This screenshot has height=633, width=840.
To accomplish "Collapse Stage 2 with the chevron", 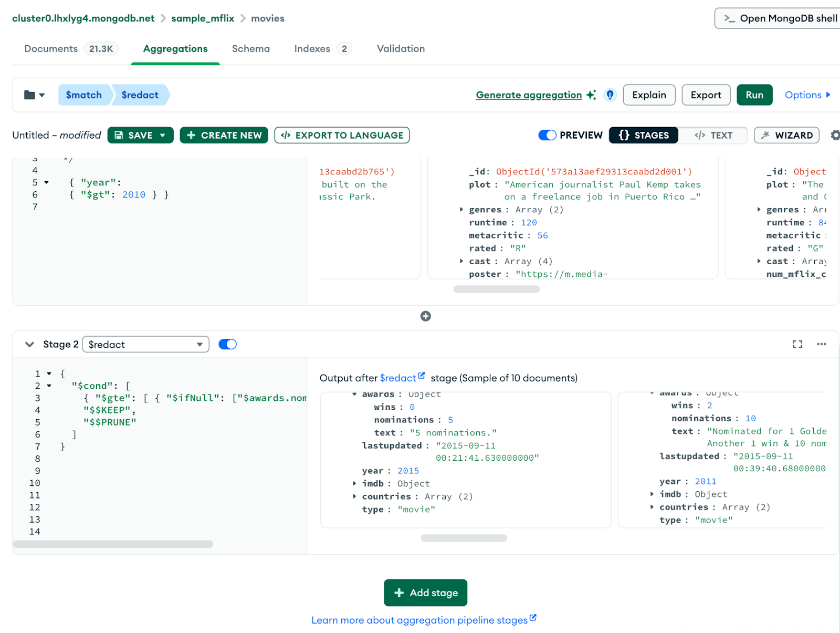I will click(x=29, y=344).
